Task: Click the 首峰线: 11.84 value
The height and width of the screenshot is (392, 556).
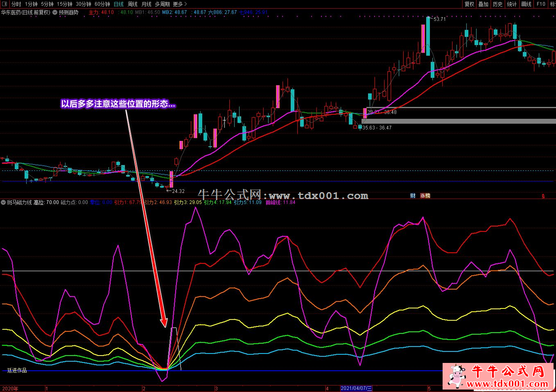Action: coord(280,202)
